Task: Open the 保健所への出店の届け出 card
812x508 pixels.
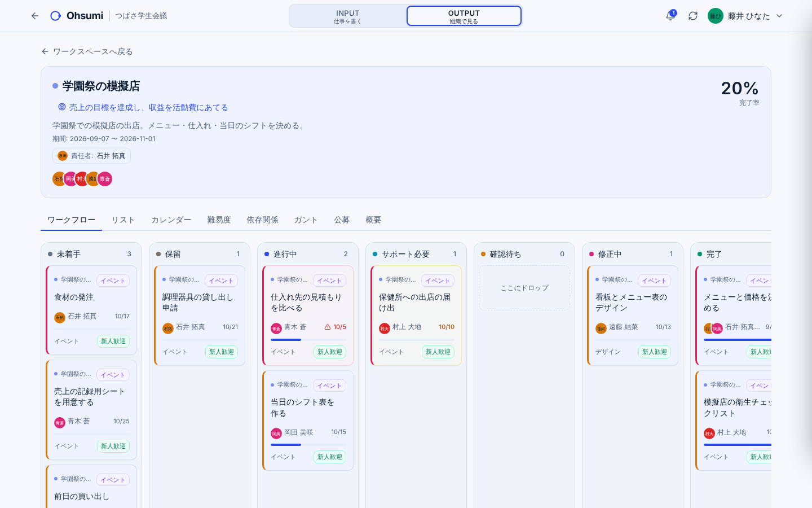Action: click(416, 316)
